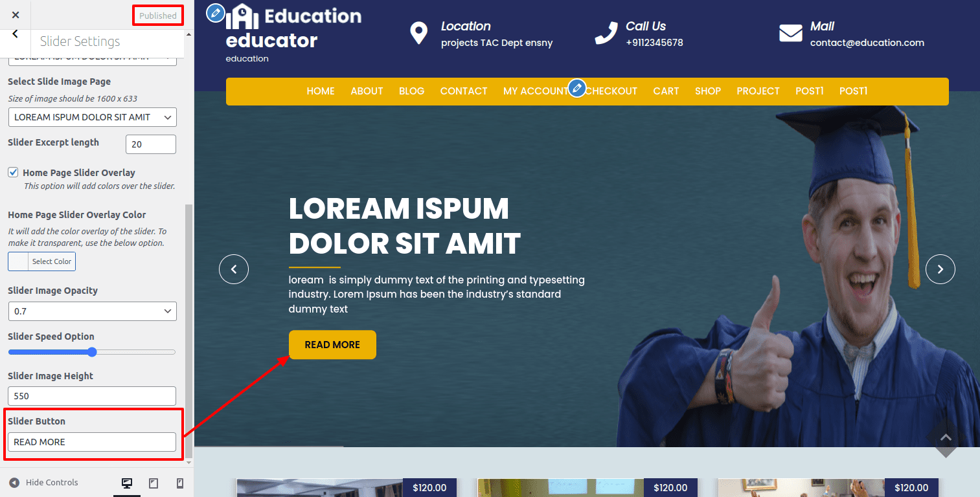The height and width of the screenshot is (497, 980).
Task: Adjust the Slider Speed Option slider
Action: (92, 352)
